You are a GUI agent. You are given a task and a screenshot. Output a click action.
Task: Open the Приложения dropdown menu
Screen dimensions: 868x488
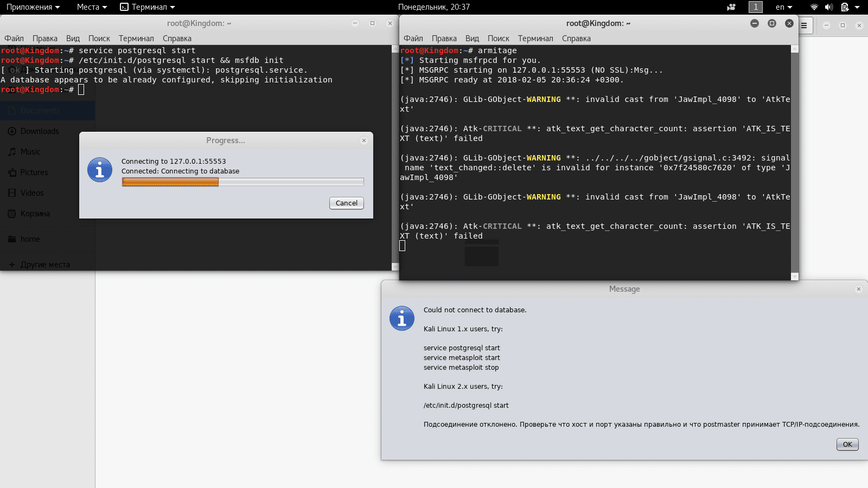[33, 7]
